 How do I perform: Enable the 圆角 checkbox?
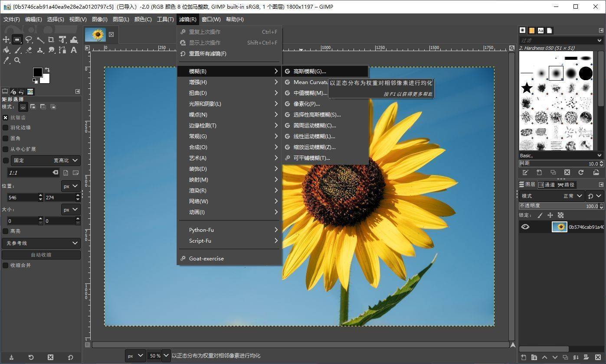click(6, 138)
